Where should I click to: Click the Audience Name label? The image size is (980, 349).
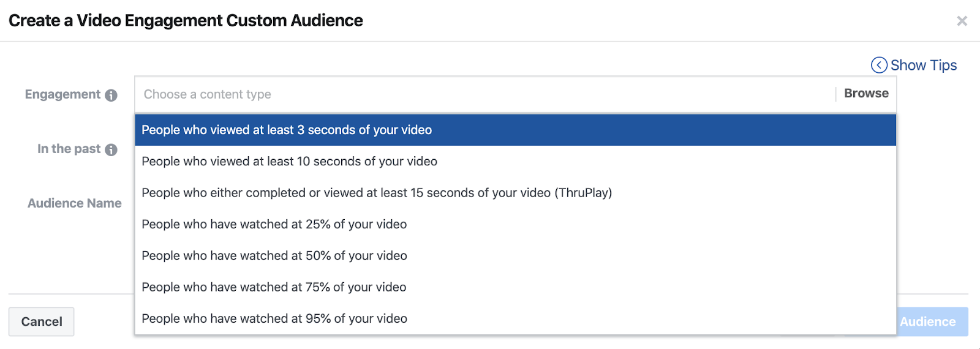point(74,203)
